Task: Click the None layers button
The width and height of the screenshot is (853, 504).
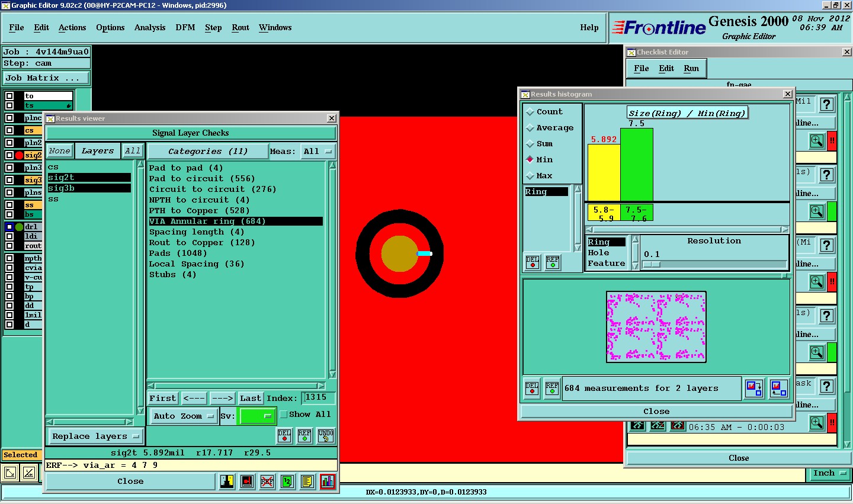Action: (x=59, y=152)
